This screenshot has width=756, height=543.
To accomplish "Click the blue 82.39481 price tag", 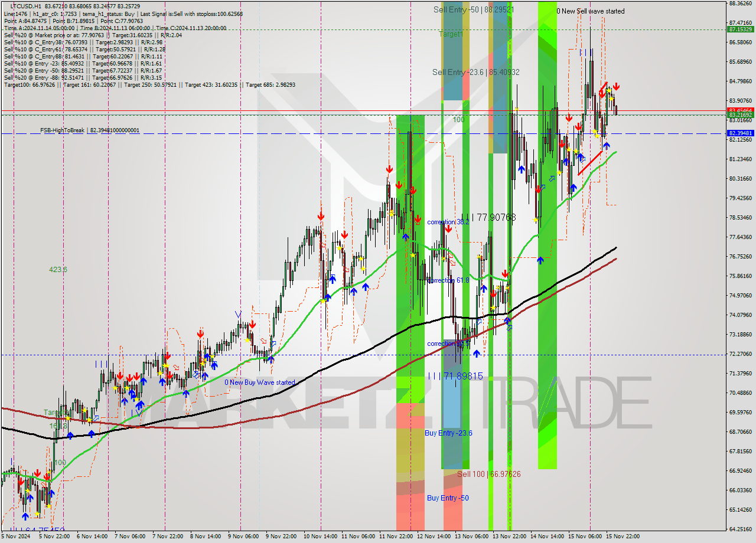I will tap(740, 133).
